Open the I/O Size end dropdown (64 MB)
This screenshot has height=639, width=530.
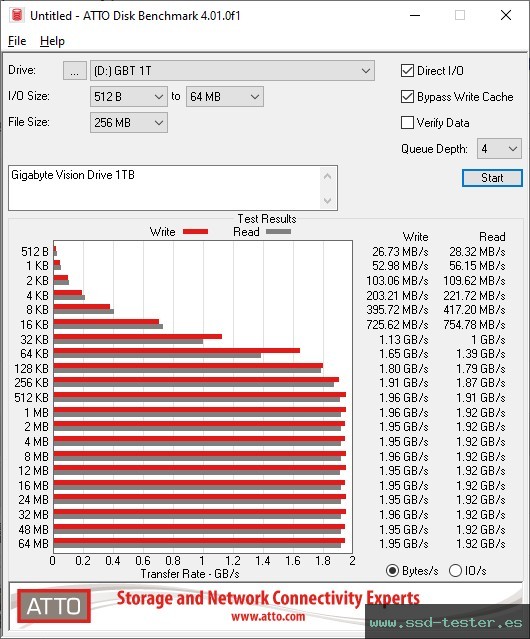[225, 97]
